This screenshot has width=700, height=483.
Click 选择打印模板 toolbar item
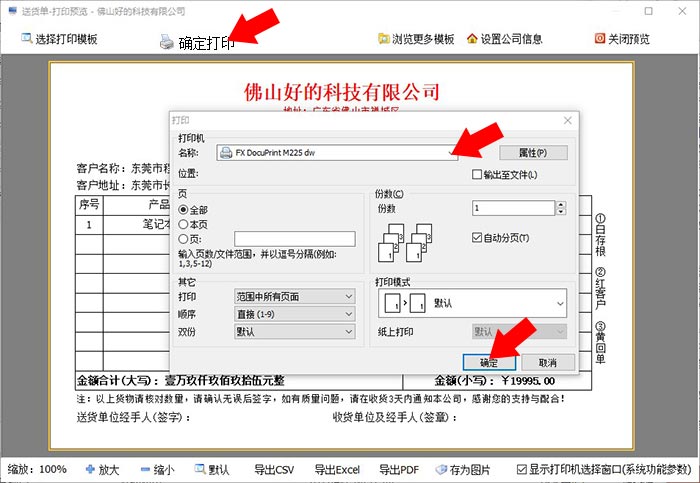(59, 39)
